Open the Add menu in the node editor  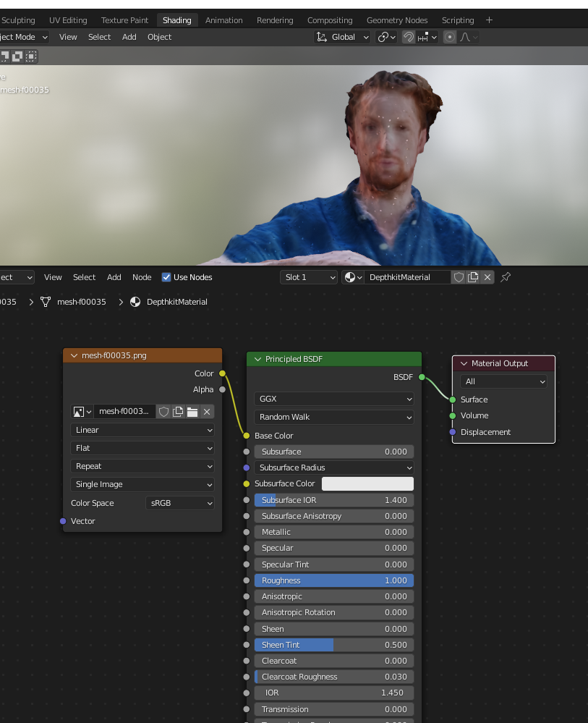(x=114, y=277)
